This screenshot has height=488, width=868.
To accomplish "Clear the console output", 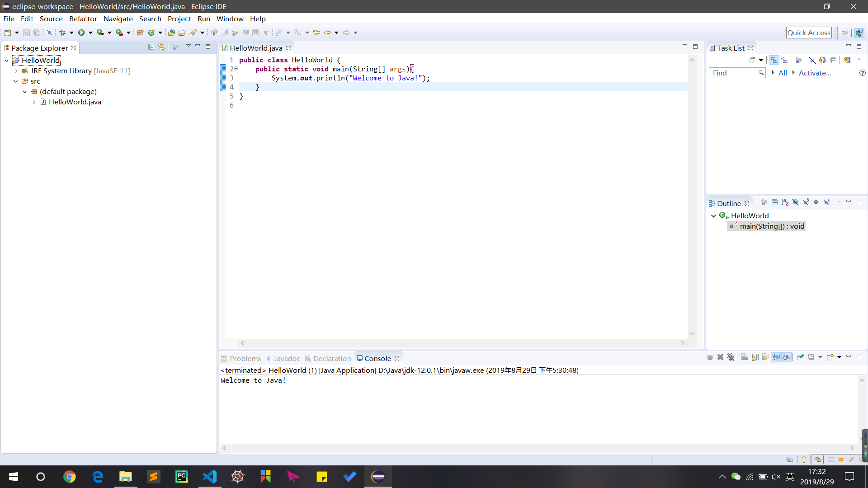I will coord(745,357).
